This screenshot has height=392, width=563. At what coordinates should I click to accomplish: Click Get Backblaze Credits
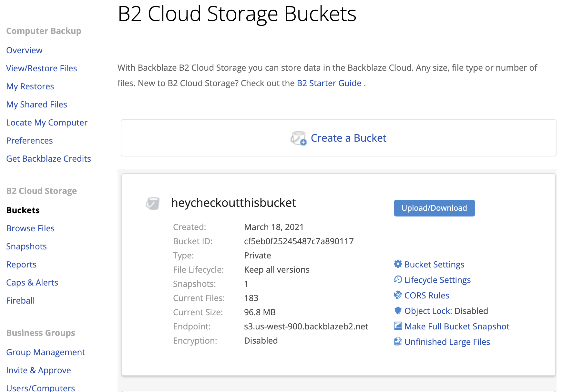[x=48, y=159]
